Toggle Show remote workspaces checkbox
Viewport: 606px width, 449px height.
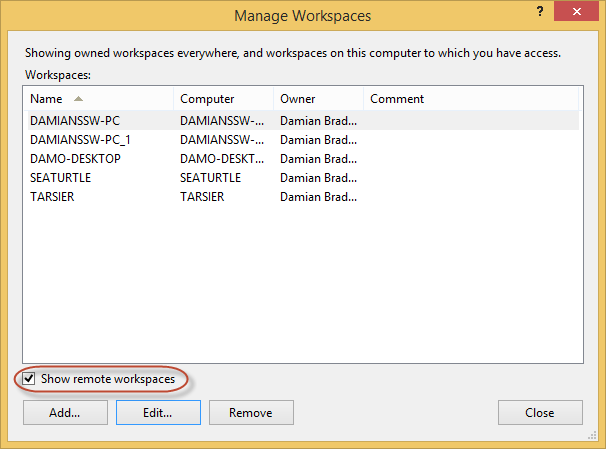[29, 379]
